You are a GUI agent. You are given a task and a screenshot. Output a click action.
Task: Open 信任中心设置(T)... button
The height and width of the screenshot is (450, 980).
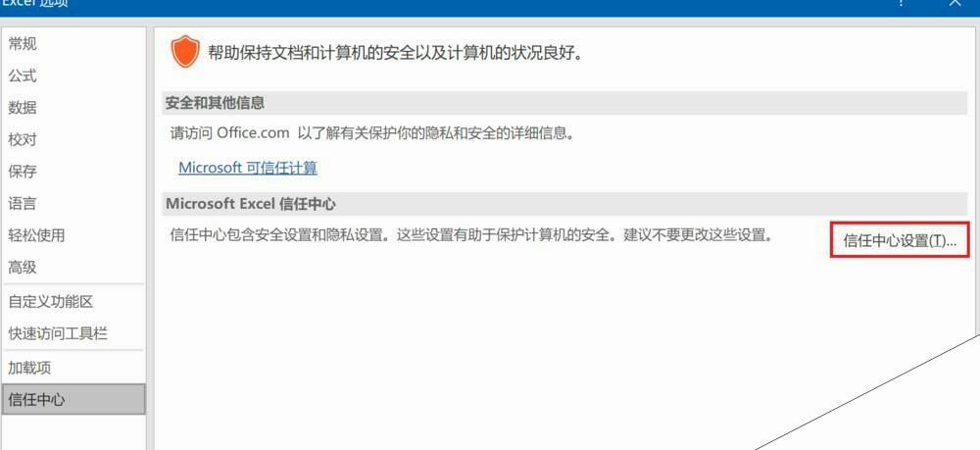[900, 240]
